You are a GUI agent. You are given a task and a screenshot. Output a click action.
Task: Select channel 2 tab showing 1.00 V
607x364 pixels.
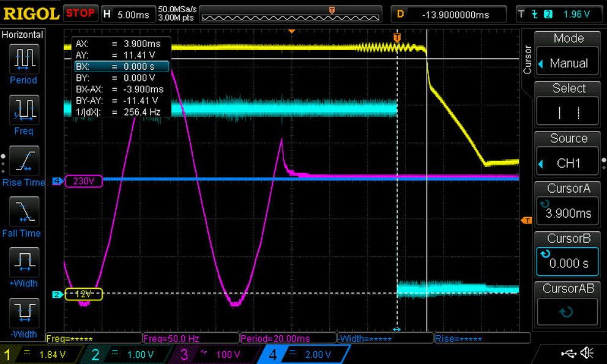128,354
